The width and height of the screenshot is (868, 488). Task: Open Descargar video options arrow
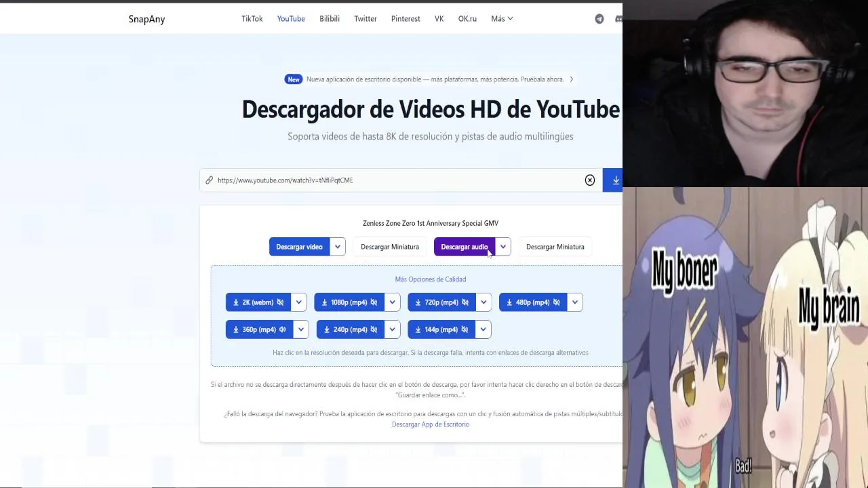[x=338, y=247]
